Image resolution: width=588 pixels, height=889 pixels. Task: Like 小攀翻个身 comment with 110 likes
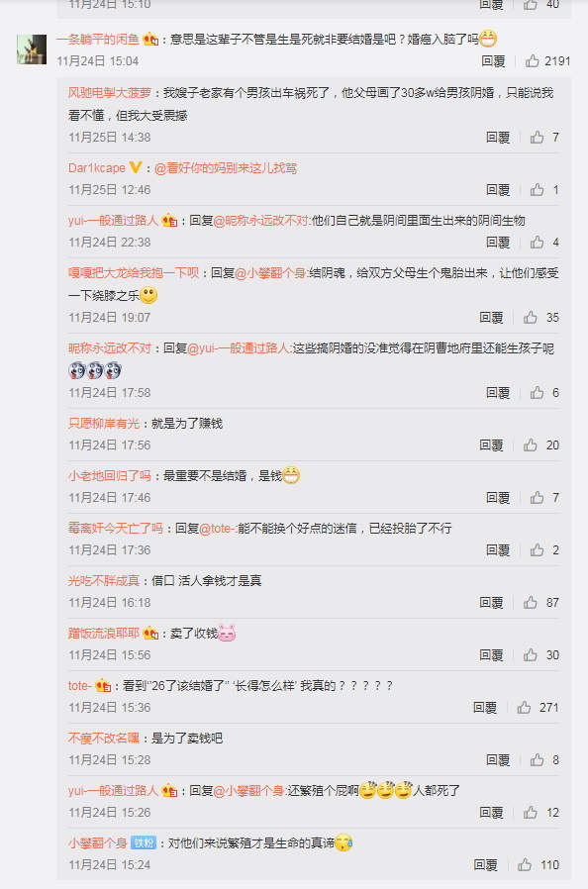click(x=525, y=864)
